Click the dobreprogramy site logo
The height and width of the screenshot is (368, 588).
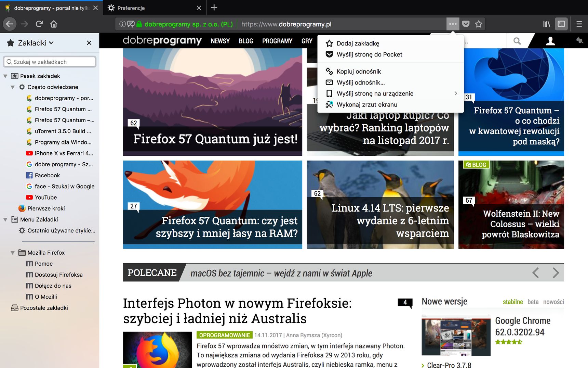tap(162, 40)
